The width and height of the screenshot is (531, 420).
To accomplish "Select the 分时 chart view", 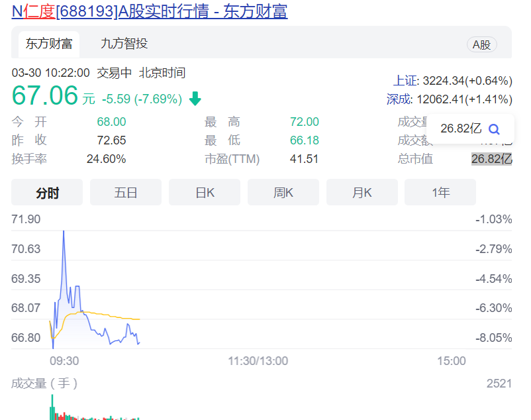I will (x=47, y=193).
